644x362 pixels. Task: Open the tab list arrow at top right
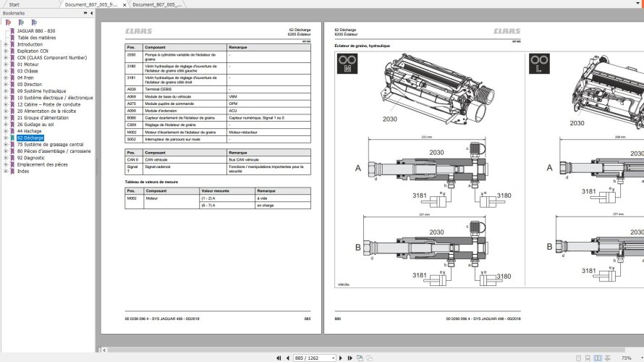pyautogui.click(x=638, y=4)
